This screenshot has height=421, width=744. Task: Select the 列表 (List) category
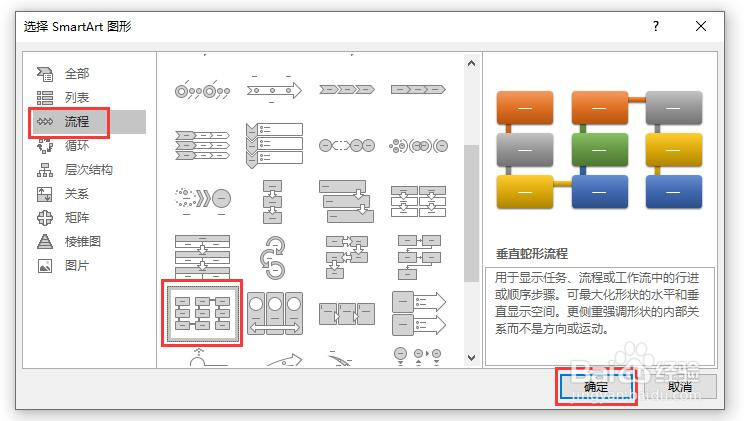[x=76, y=97]
